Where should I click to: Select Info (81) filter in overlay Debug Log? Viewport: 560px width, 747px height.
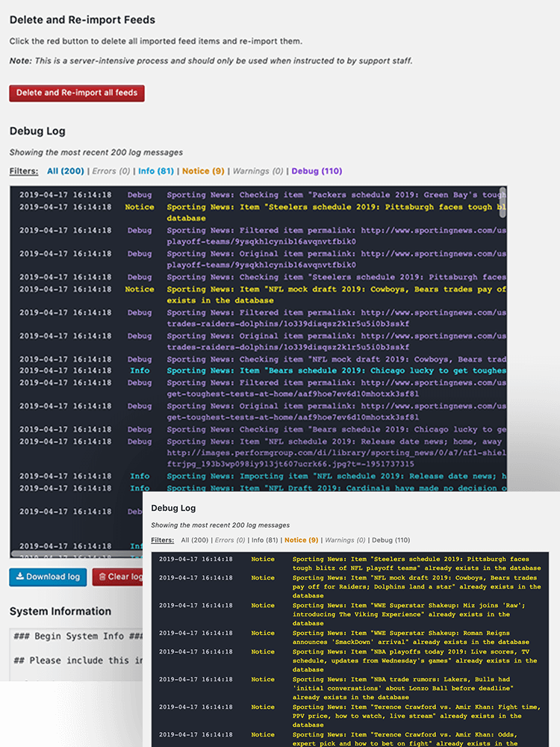coord(265,540)
